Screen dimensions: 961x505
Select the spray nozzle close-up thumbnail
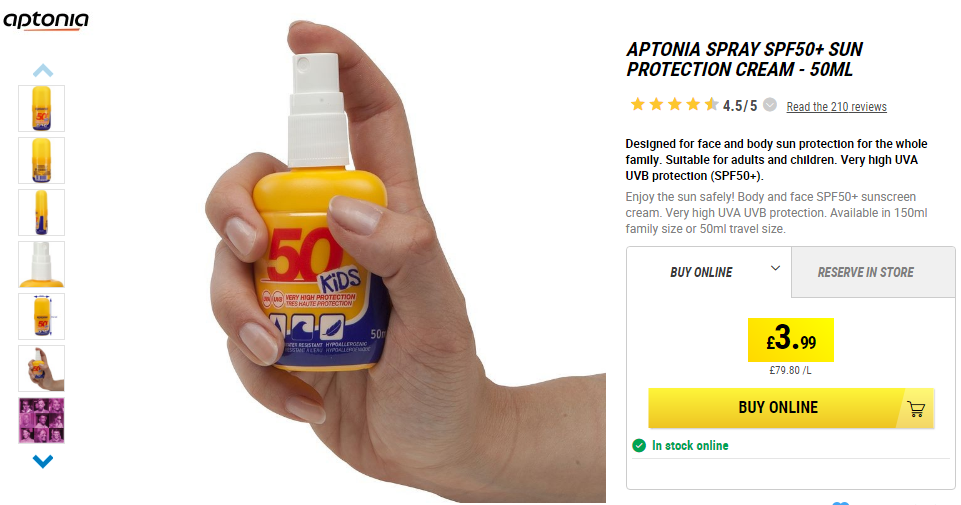41,264
